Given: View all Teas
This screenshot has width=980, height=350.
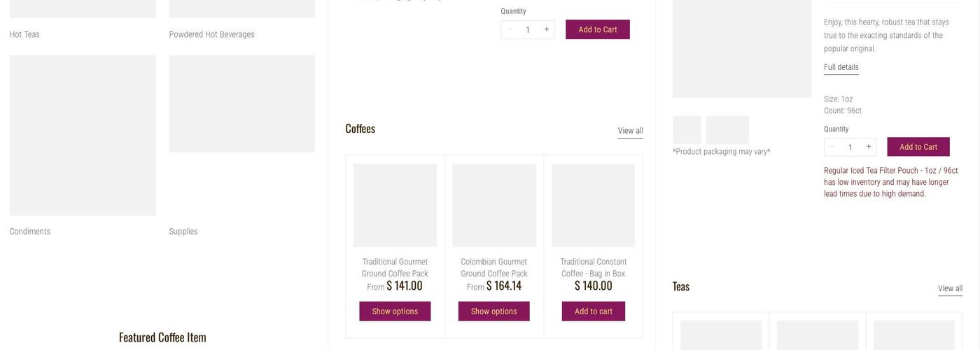Looking at the screenshot, I should [950, 288].
